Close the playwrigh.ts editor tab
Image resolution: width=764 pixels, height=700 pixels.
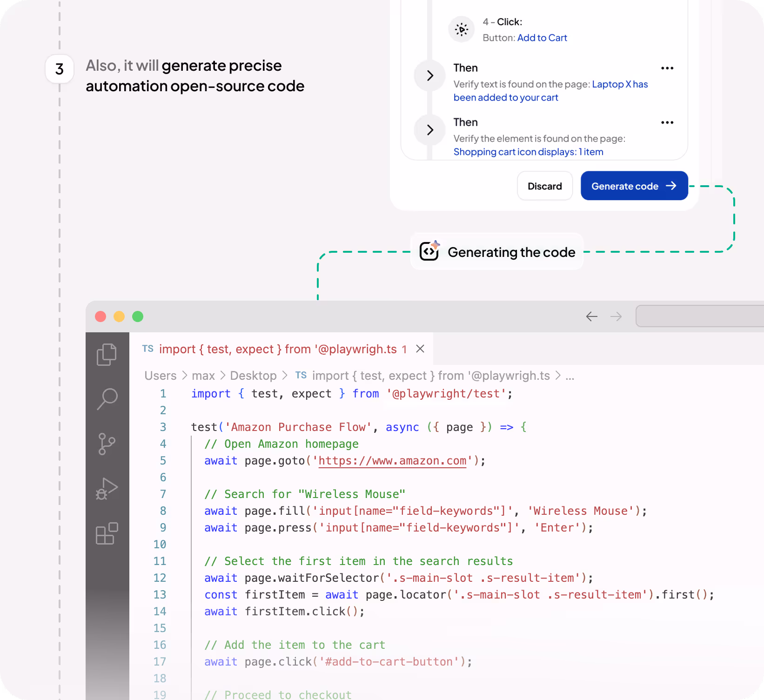point(420,349)
